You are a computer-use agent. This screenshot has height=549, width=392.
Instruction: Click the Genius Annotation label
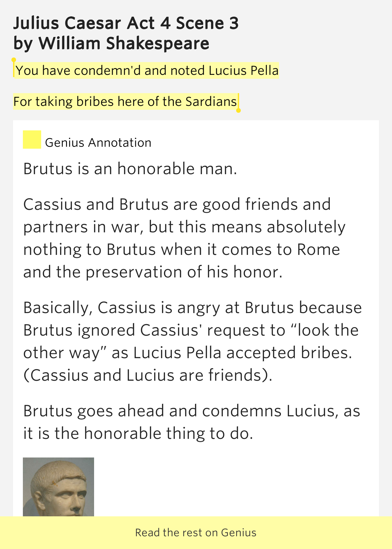[98, 142]
